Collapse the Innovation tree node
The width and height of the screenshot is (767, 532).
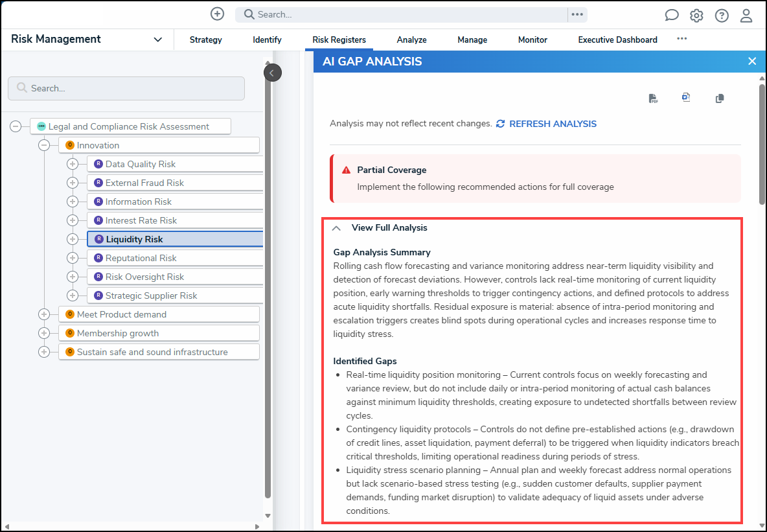[44, 145]
